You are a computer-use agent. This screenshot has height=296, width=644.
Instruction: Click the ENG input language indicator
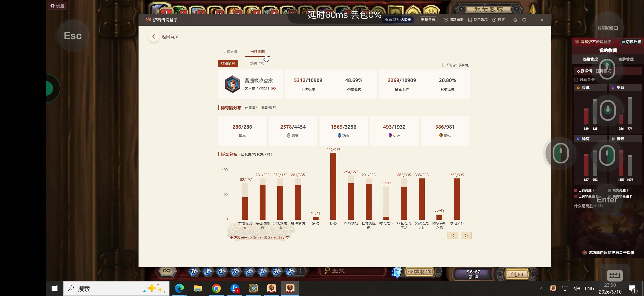pyautogui.click(x=589, y=288)
